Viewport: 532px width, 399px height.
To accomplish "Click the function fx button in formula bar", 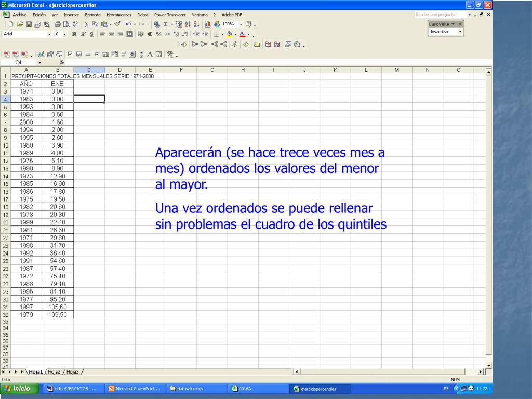I will tap(62, 62).
